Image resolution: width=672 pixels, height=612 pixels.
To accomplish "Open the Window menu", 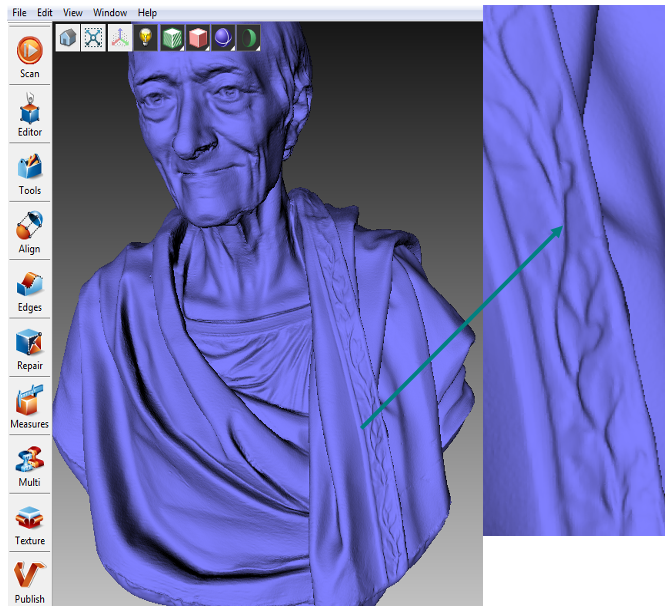I will (110, 12).
